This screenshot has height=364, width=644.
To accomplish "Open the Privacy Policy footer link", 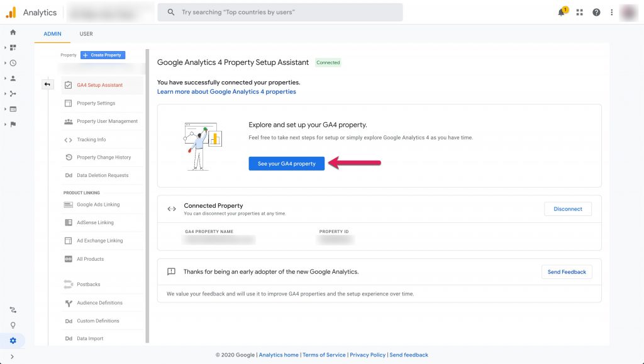I will [x=367, y=355].
